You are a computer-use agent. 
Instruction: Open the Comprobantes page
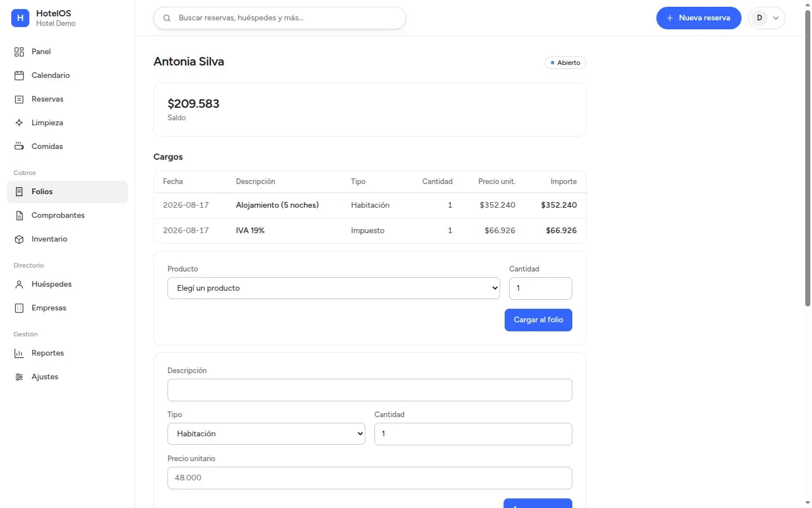(x=68, y=216)
